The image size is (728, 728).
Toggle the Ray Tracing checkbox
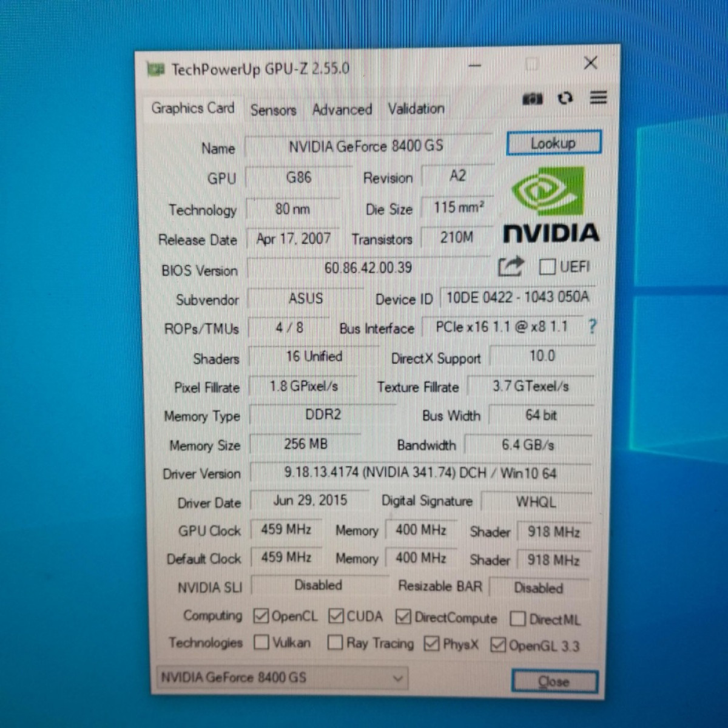click(335, 642)
